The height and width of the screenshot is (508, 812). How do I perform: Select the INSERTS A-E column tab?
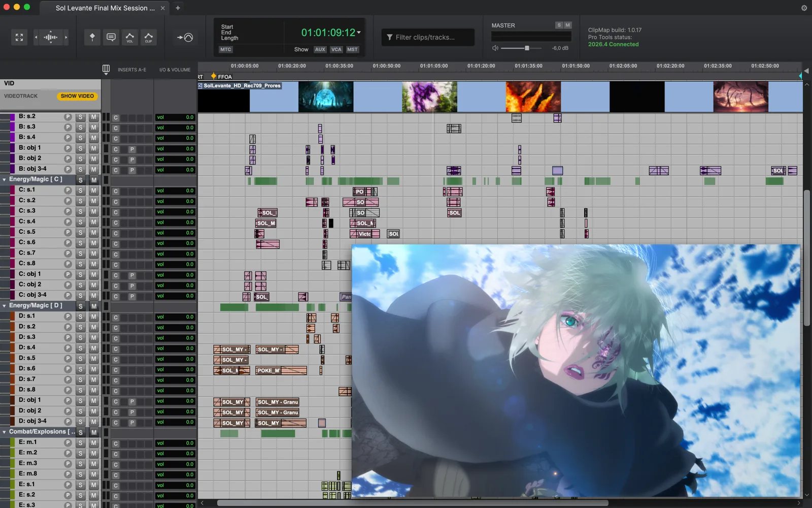pyautogui.click(x=132, y=70)
